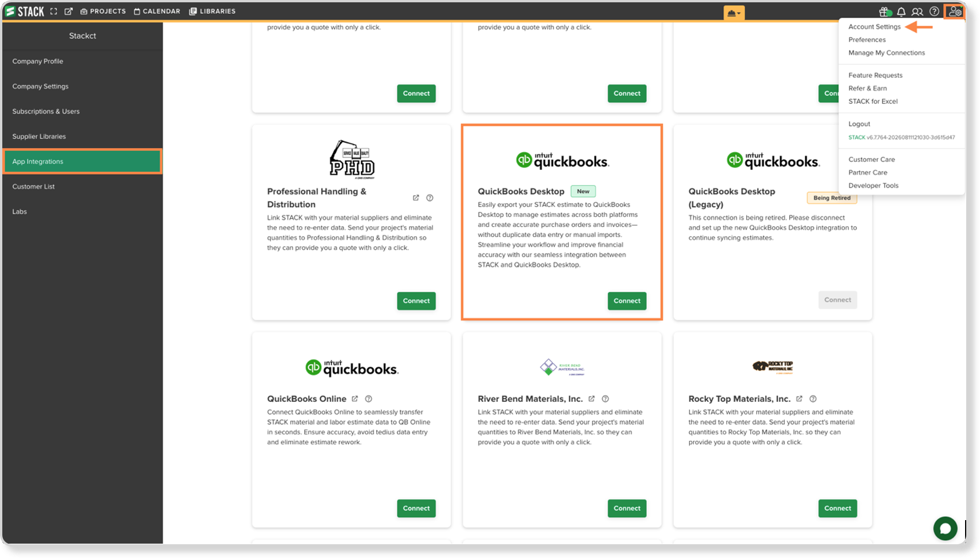Open Developer Tools entry

873,186
